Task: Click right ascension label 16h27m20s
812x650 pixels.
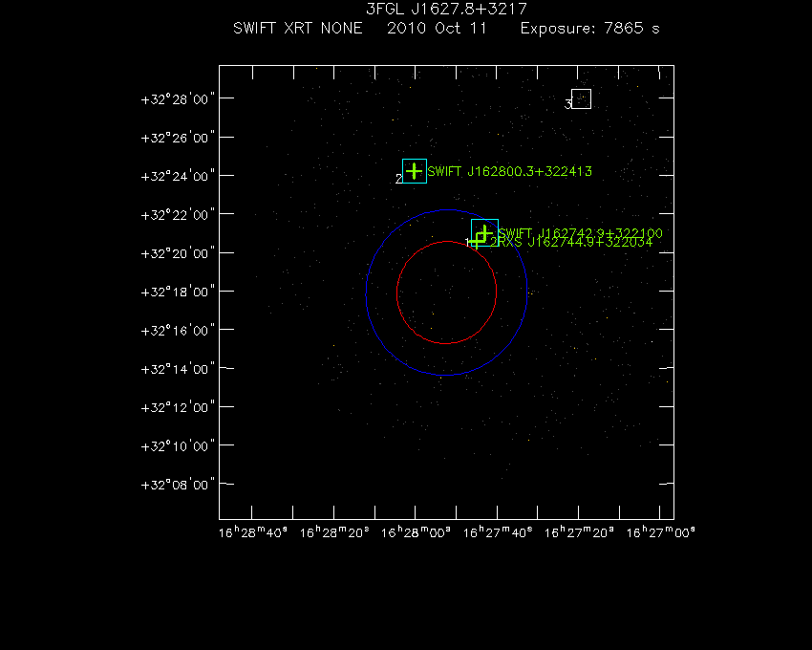Action: 579,532
